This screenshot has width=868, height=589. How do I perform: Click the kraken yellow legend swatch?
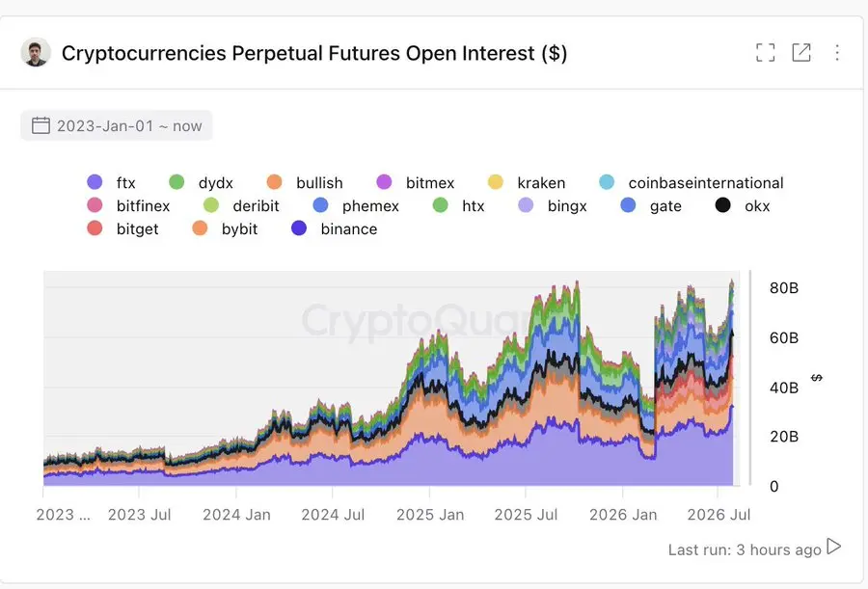click(x=496, y=182)
